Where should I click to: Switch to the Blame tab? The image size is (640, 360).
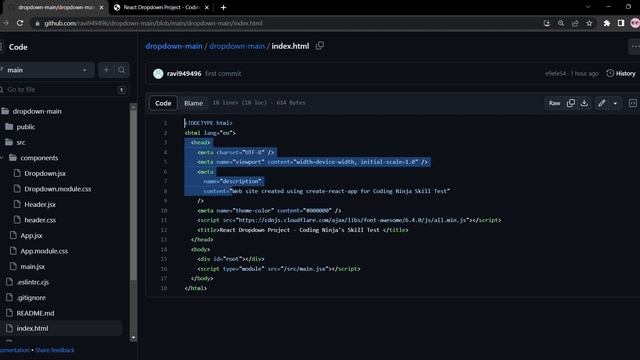pyautogui.click(x=193, y=103)
